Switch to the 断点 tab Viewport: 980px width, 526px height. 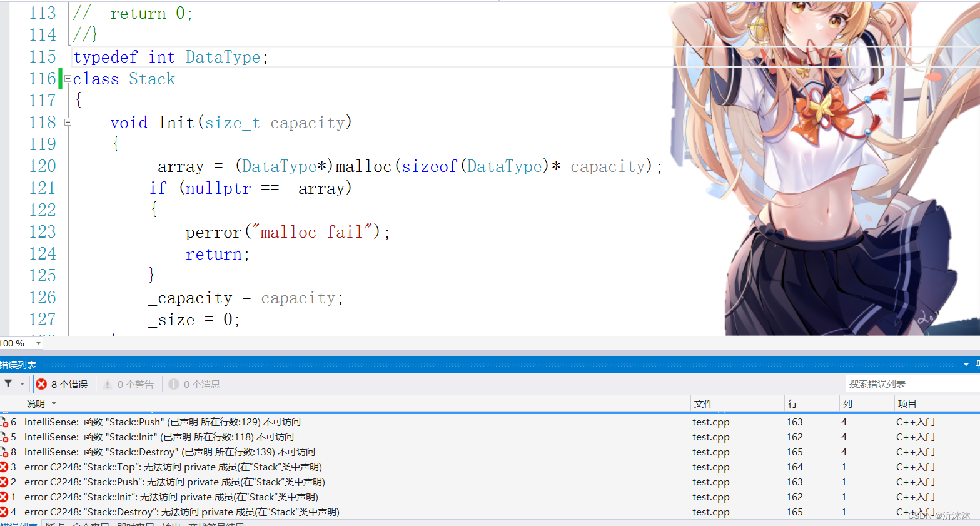coord(53,525)
